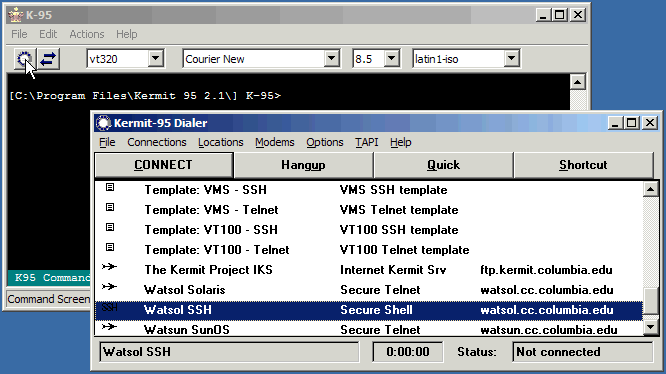Open the Actions menu in K-95 window
Screen dimensions: 666x374
87,34
